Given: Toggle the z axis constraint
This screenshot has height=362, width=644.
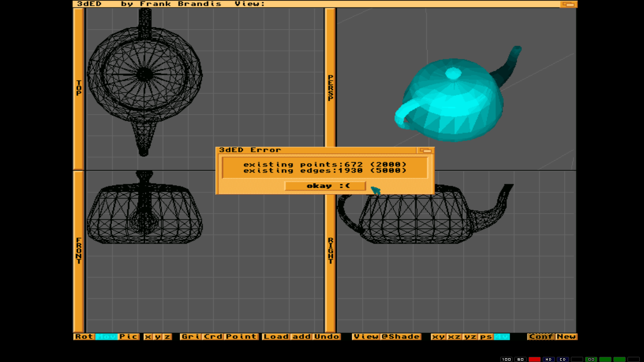Looking at the screenshot, I should [x=167, y=337].
